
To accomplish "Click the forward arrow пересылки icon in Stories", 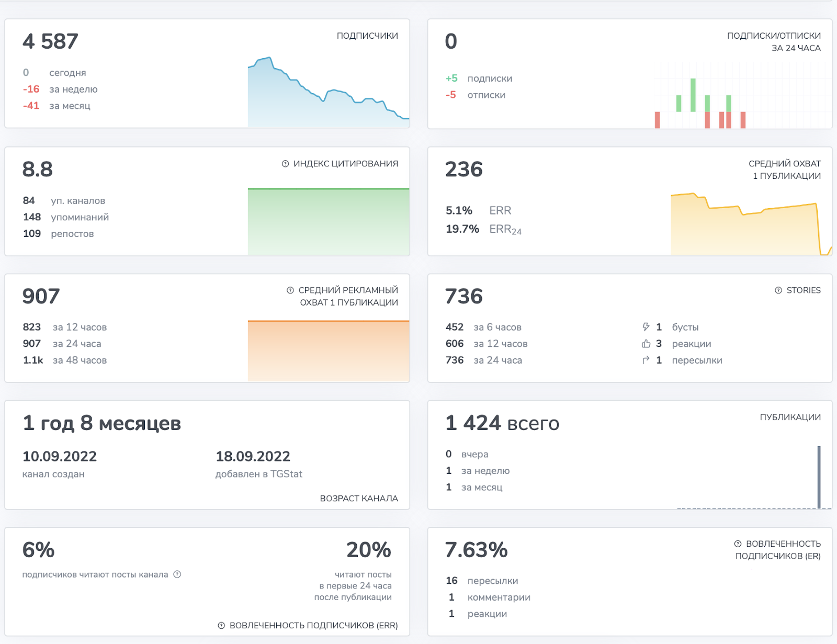I will click(646, 360).
